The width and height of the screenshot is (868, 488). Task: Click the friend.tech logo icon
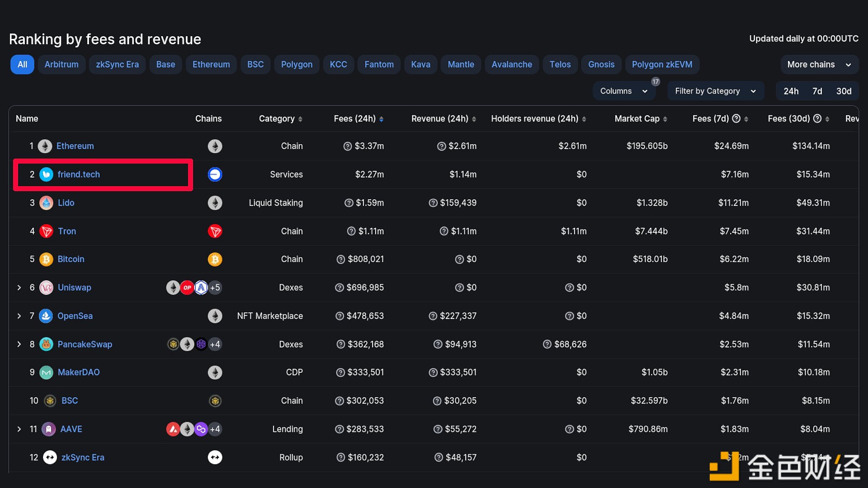46,174
